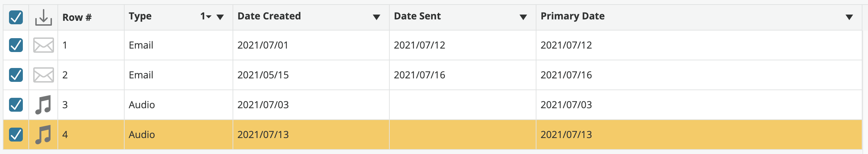This screenshot has width=868, height=154.
Task: Uncheck the checkbox for row 1
Action: pos(16,45)
